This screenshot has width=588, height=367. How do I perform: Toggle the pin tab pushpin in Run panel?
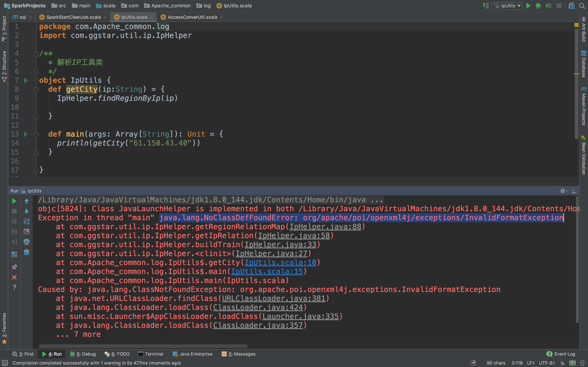pos(14,267)
